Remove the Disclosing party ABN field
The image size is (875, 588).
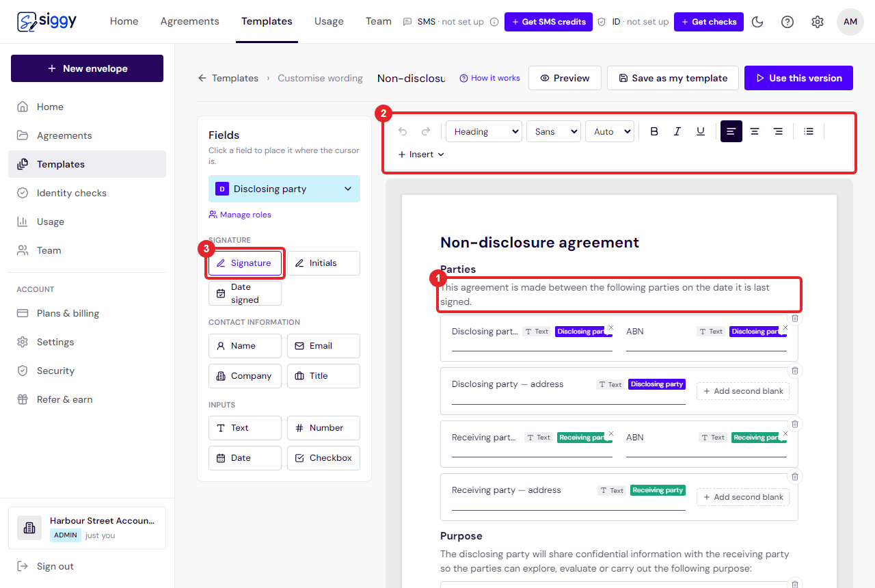(x=785, y=328)
